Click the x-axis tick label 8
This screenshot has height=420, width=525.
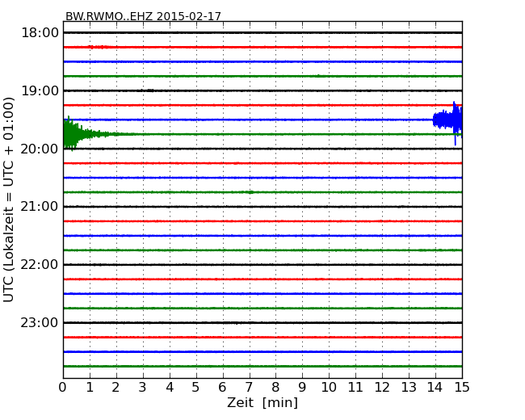[275, 388]
